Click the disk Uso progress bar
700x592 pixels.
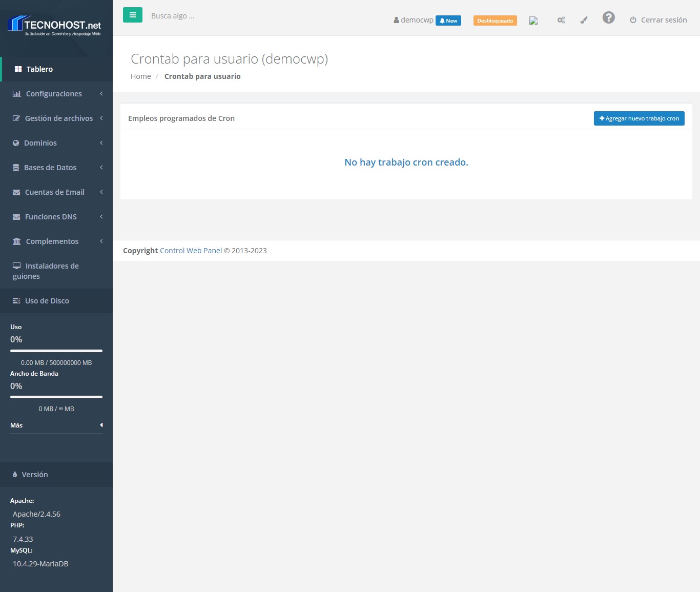[x=56, y=351]
